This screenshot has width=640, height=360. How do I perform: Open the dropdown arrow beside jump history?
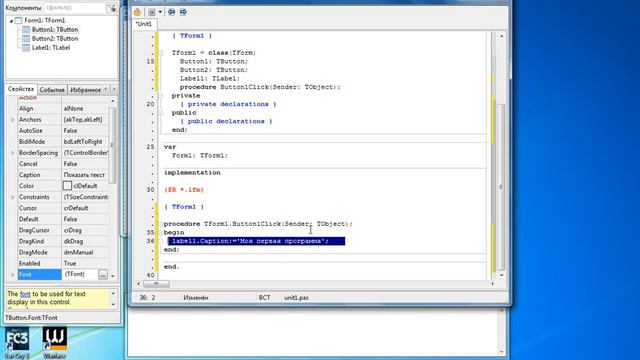[x=160, y=12]
